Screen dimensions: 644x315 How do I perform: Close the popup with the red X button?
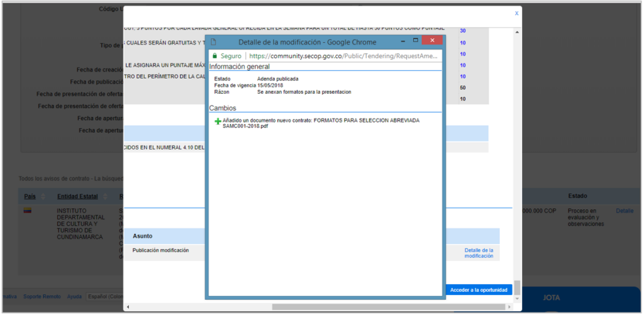pos(432,41)
